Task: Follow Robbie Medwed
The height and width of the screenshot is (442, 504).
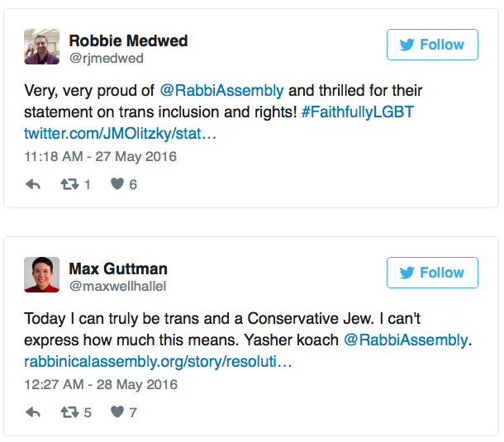Action: pos(432,45)
